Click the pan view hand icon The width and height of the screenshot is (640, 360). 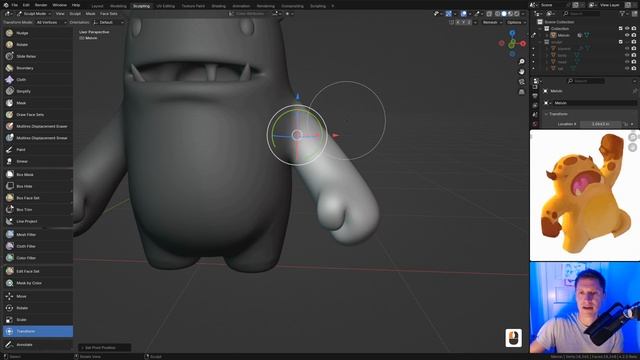[x=521, y=71]
